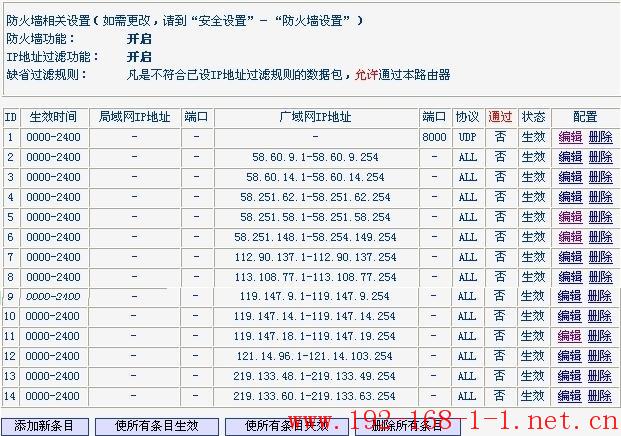Open 编辑 for rule 3
This screenshot has height=436, width=621.
point(570,177)
